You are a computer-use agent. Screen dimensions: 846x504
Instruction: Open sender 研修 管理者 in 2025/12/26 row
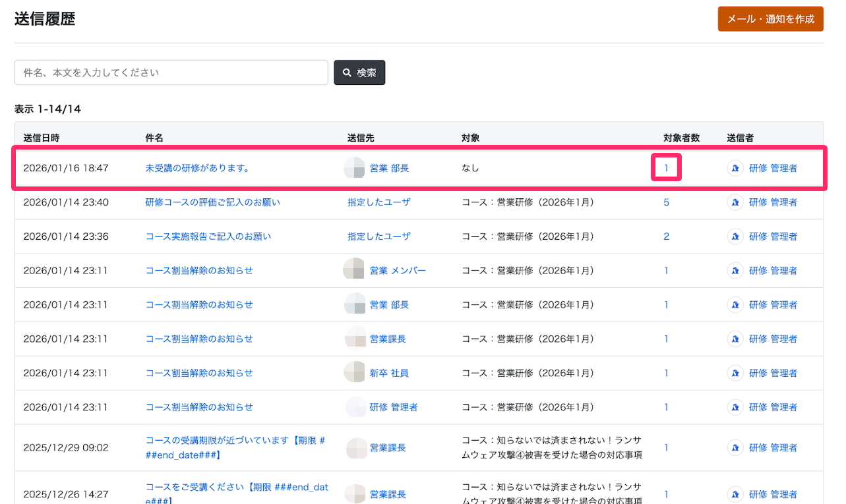773,494
